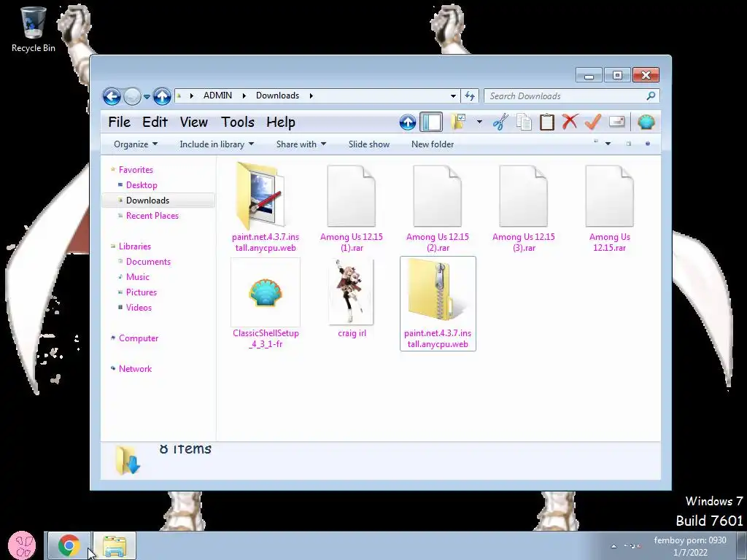Click Downloads in the address breadcrumb

click(x=278, y=96)
